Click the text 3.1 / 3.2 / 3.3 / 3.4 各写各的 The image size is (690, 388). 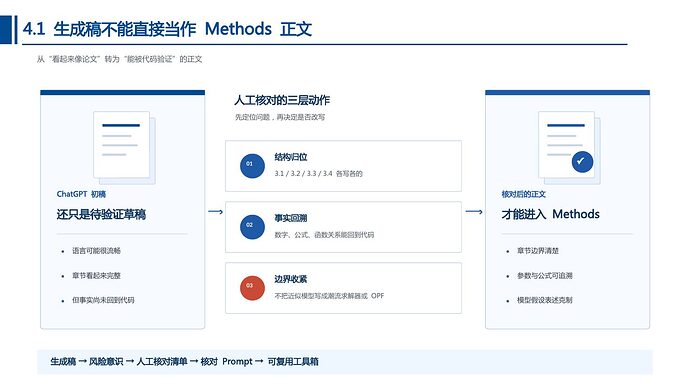(x=319, y=174)
